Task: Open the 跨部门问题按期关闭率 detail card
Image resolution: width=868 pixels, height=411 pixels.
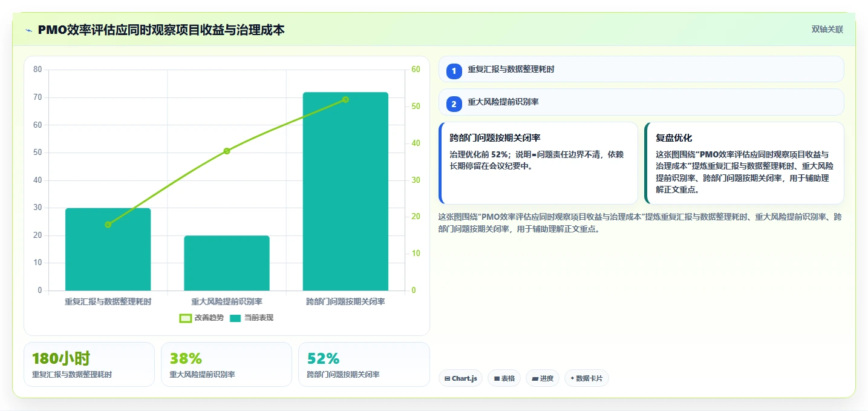Action: (x=538, y=163)
